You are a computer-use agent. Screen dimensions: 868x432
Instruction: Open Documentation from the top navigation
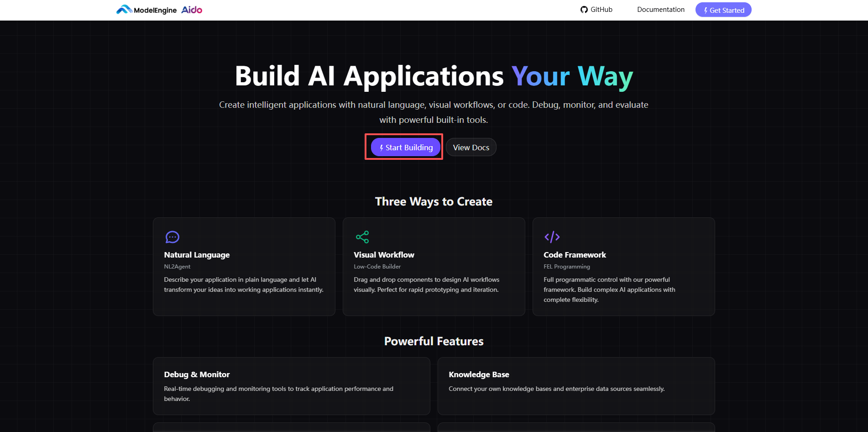661,10
